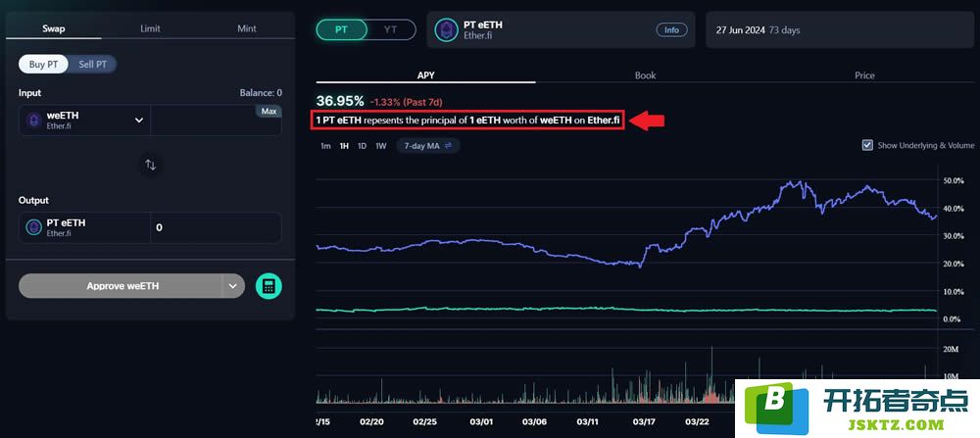Open the Mint tab
This screenshot has width=980, height=438.
click(x=247, y=28)
